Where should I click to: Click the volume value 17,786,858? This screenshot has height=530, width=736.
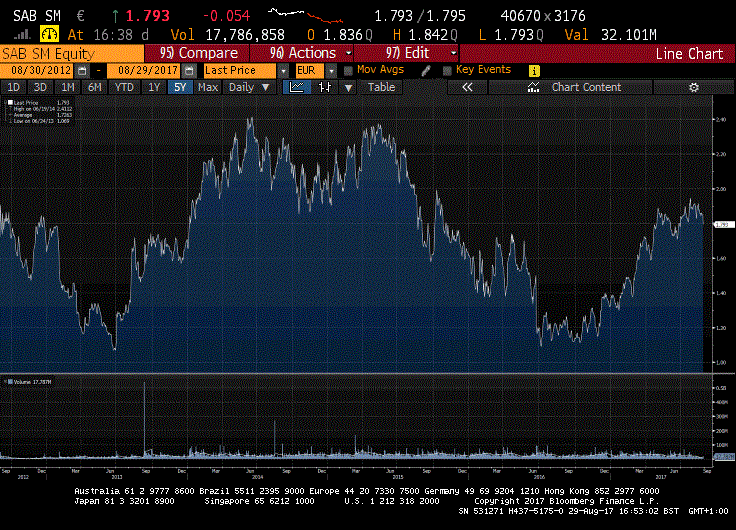click(245, 34)
